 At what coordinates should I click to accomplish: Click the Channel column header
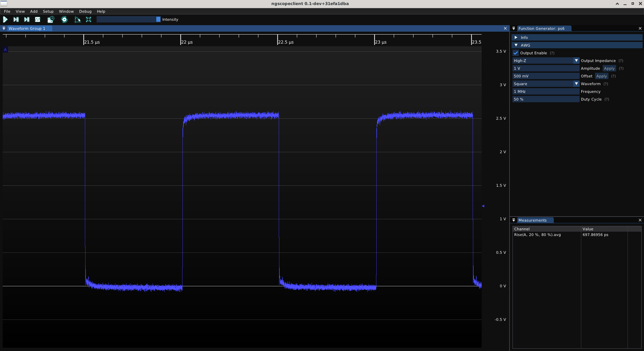[547, 229]
